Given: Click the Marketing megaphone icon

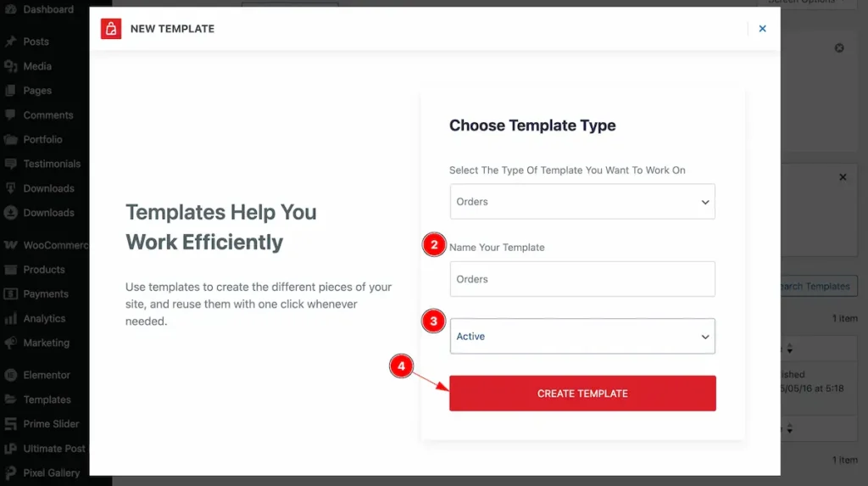Looking at the screenshot, I should pyautogui.click(x=10, y=344).
